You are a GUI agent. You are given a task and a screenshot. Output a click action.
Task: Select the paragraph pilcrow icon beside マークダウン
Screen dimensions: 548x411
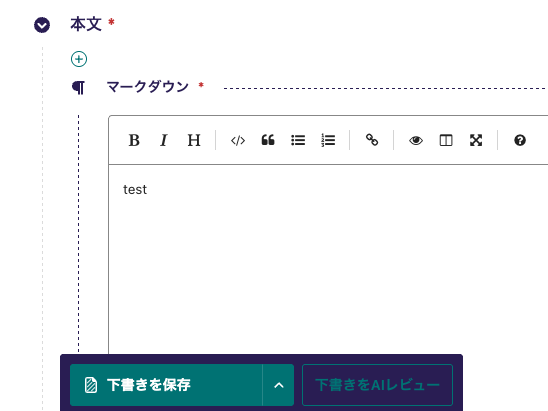(78, 87)
